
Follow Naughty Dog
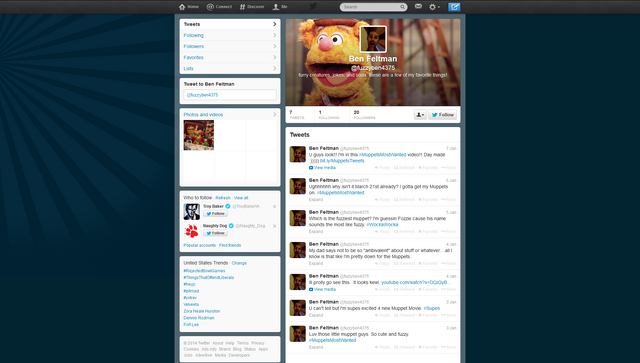[216, 233]
